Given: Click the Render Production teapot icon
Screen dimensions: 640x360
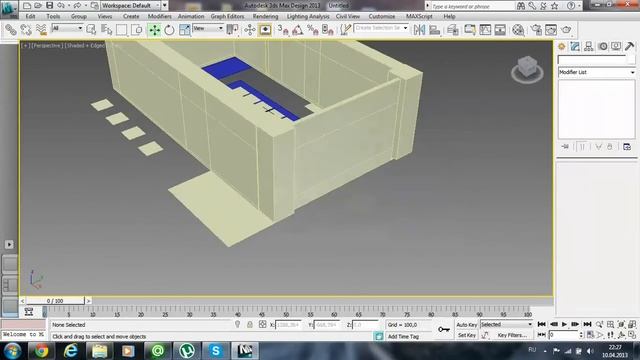Looking at the screenshot, I should 566,29.
